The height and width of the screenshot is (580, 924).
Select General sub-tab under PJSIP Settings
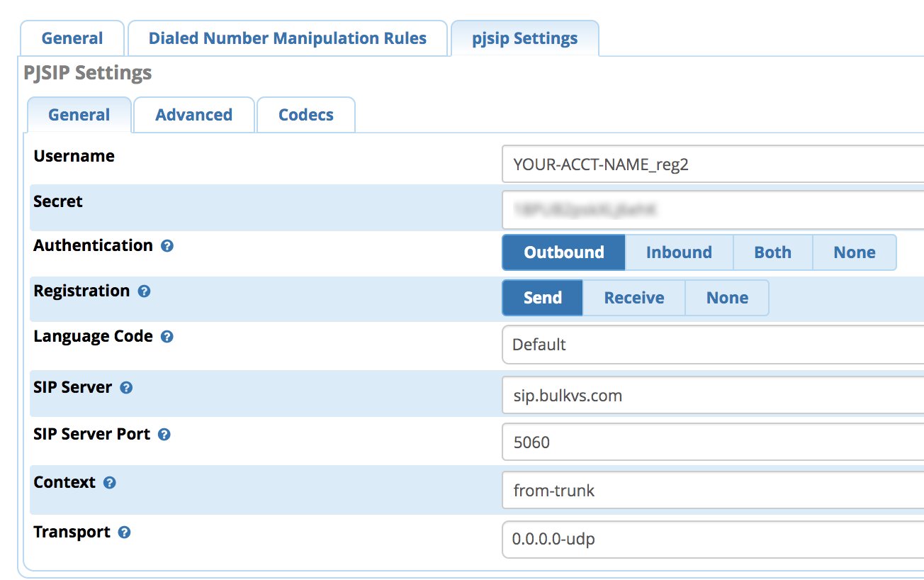pyautogui.click(x=79, y=115)
